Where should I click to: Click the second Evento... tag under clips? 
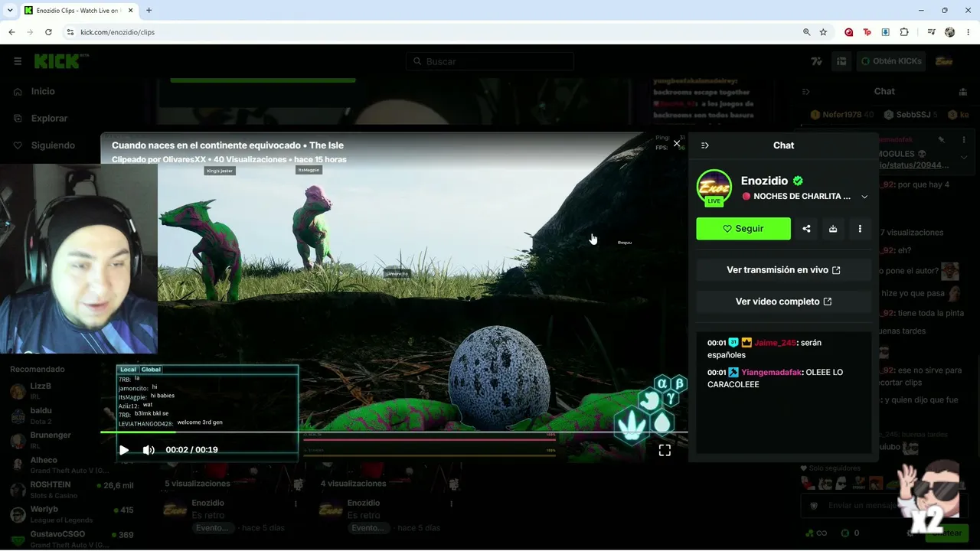tap(367, 528)
